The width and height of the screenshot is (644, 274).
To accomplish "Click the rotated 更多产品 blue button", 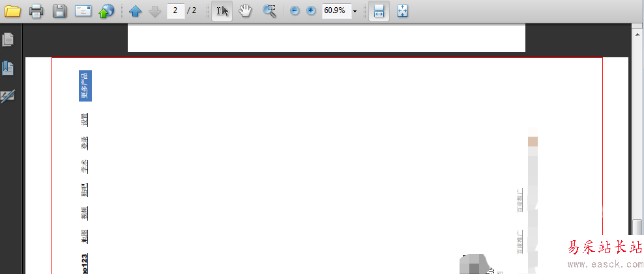I will 85,86.
